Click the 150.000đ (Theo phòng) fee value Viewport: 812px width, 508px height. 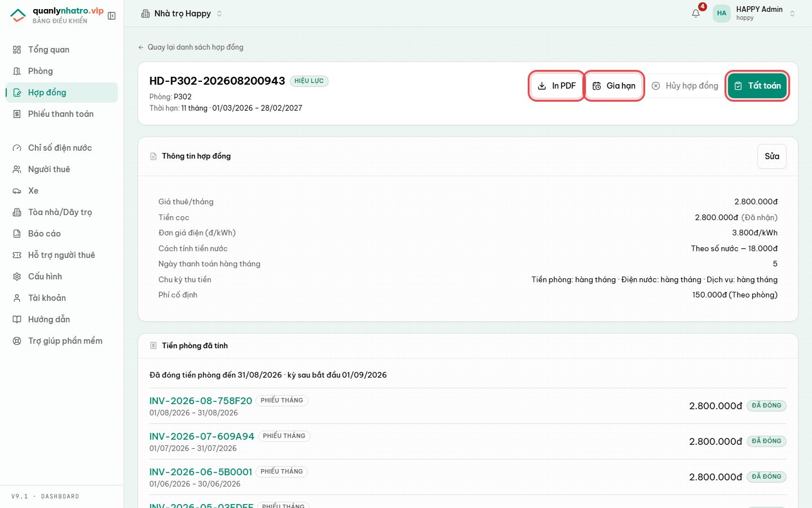click(735, 295)
